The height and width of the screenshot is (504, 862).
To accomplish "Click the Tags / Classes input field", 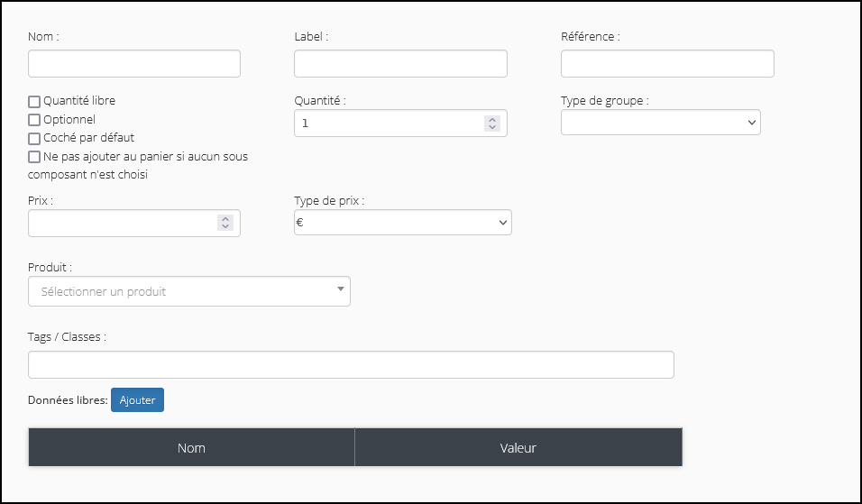I will pyautogui.click(x=351, y=365).
